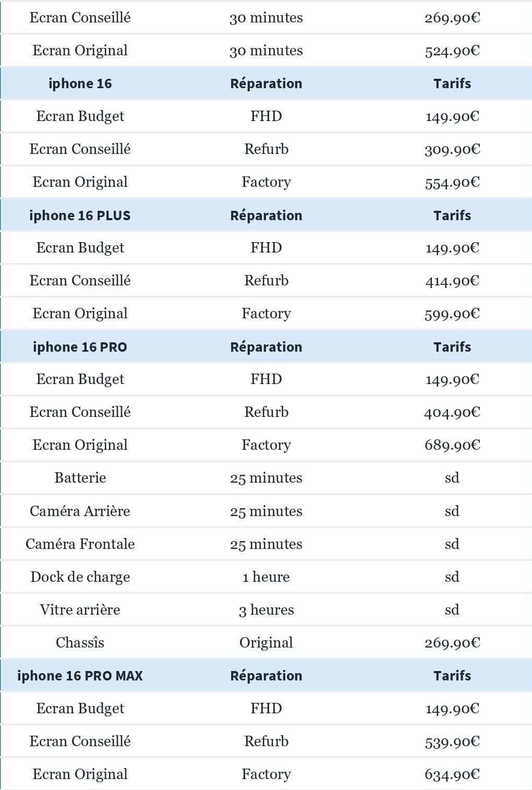The width and height of the screenshot is (532, 790).
Task: Click the 634.90€ Ecran Original price
Action: coord(452,774)
